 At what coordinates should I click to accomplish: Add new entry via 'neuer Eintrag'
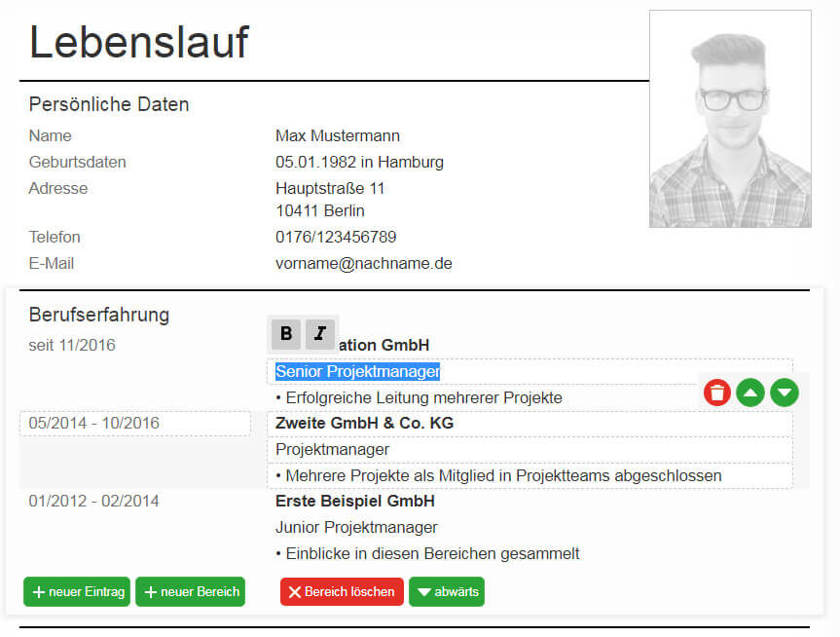(77, 591)
